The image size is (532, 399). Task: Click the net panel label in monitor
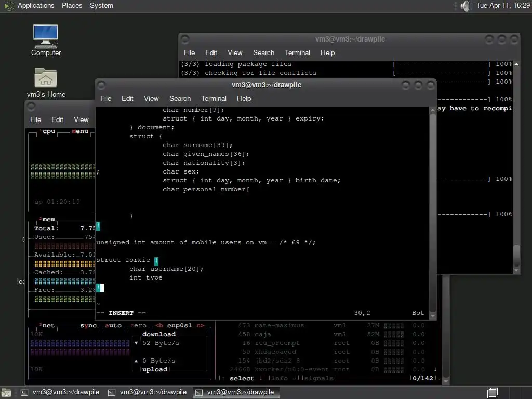click(x=48, y=325)
